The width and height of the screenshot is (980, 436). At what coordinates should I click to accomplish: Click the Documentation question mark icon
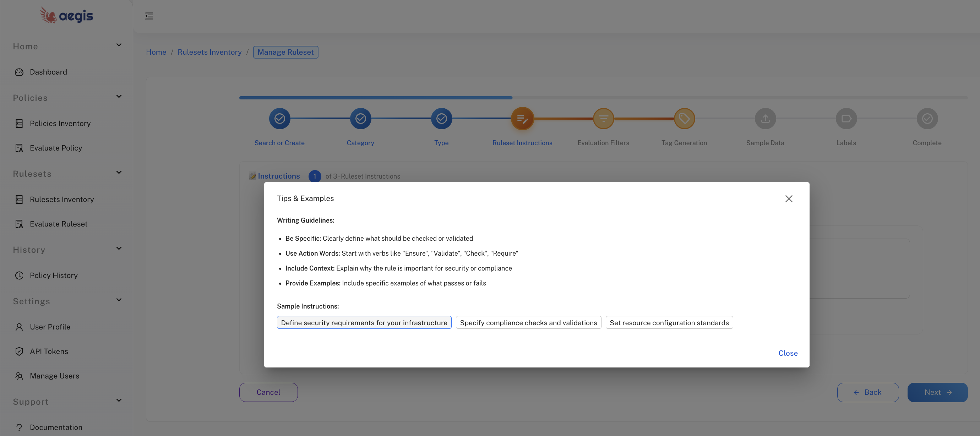[x=19, y=427]
